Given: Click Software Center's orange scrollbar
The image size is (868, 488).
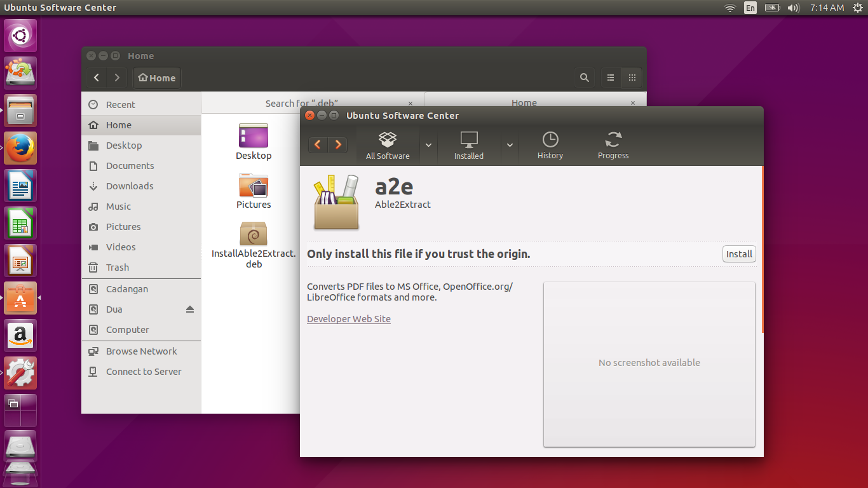Looking at the screenshot, I should point(762,249).
